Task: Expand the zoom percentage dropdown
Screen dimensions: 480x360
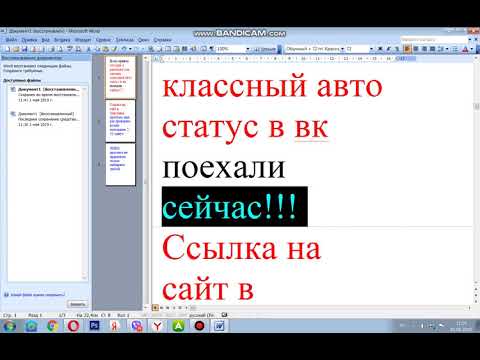Action: point(248,49)
